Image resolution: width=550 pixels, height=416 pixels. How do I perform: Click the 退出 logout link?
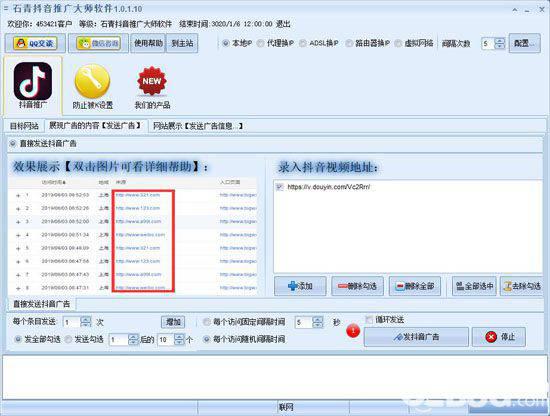click(283, 24)
